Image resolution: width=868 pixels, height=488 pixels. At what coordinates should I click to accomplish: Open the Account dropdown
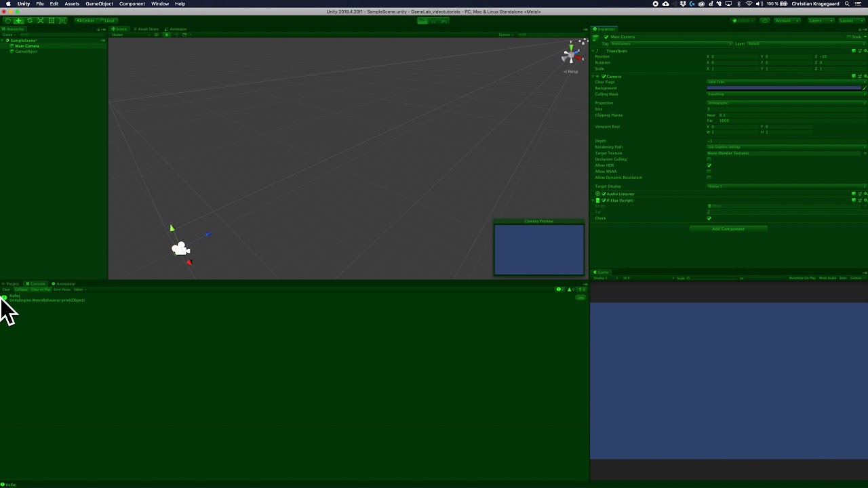coord(786,20)
